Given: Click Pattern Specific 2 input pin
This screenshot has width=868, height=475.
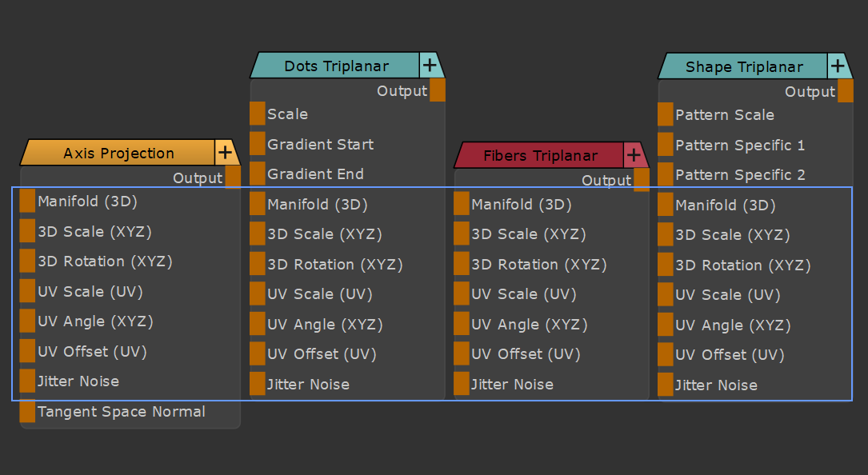Looking at the screenshot, I should 666,174.
